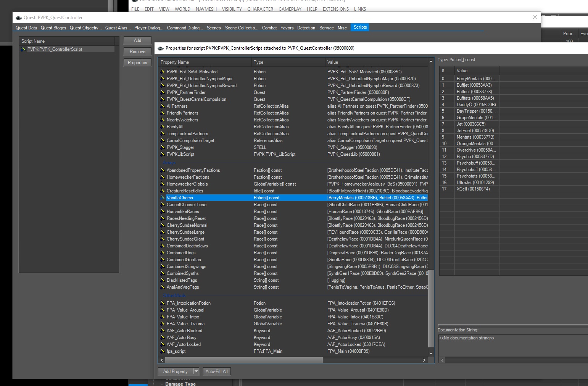The width and height of the screenshot is (588, 386).
Task: Select PVPK:PVPK_ControllerScript in the script list
Action: point(67,49)
